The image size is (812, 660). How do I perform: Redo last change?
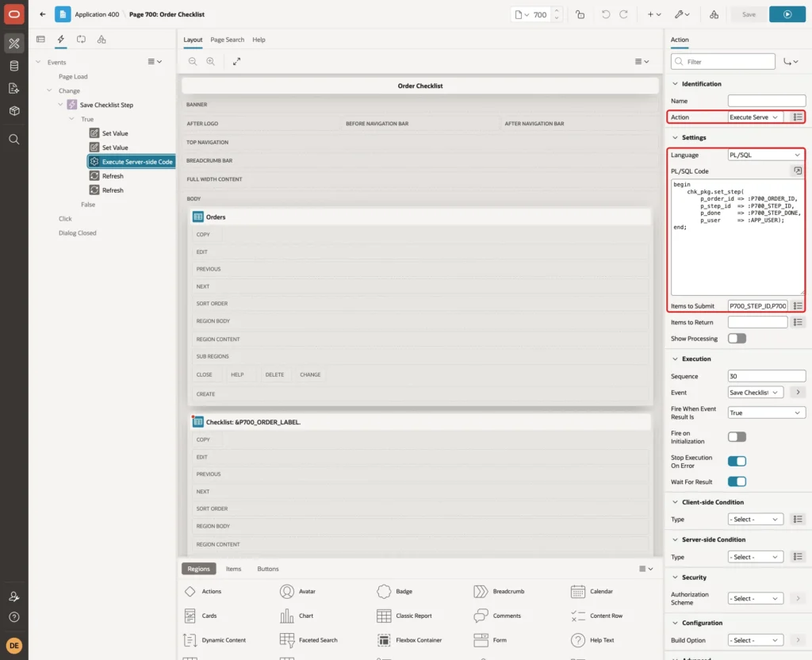[623, 14]
